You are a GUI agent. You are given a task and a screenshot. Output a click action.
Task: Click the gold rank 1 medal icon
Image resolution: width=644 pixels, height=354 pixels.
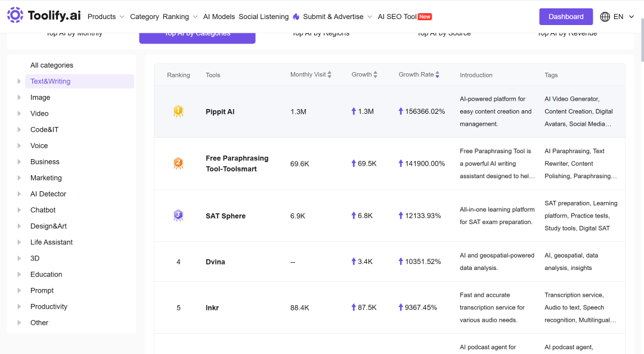178,111
